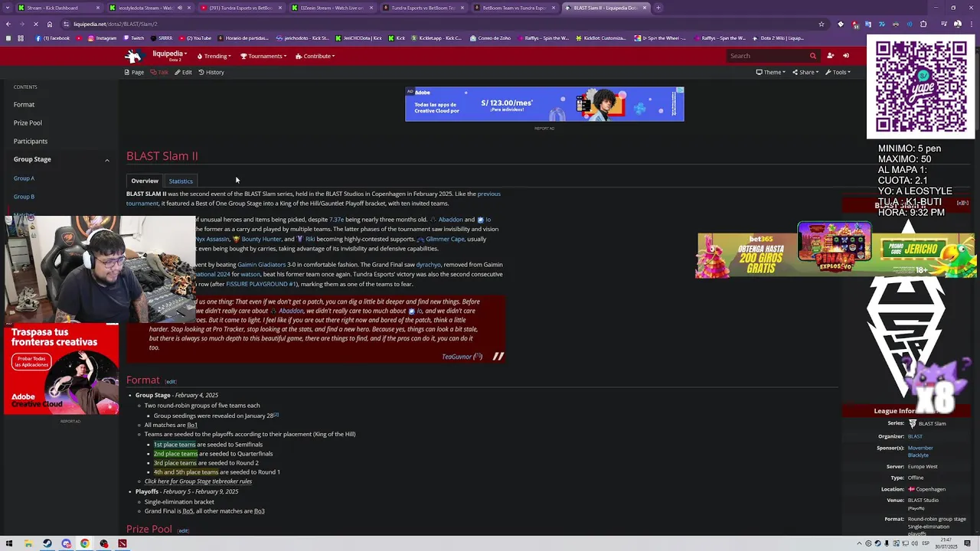This screenshot has height=551, width=980.
Task: Open Chrome from the taskbar
Action: [85, 543]
